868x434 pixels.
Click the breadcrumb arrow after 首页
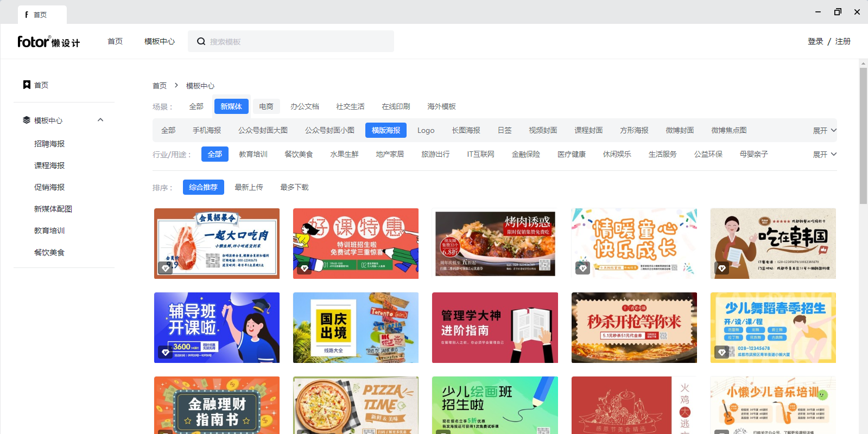coord(176,86)
